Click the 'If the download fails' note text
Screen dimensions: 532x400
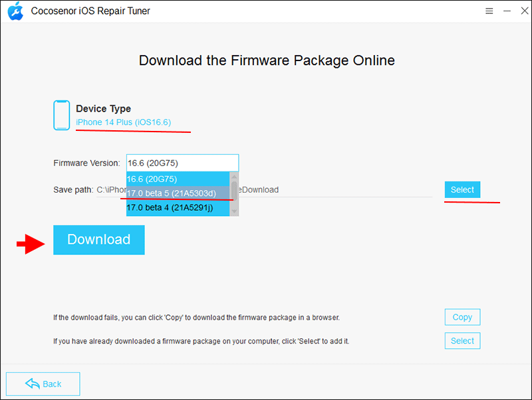click(196, 318)
